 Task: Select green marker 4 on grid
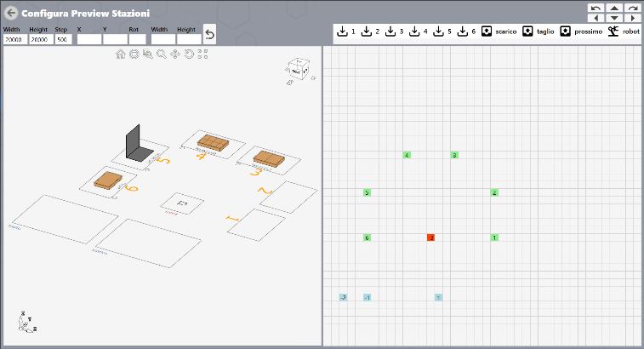(407, 155)
